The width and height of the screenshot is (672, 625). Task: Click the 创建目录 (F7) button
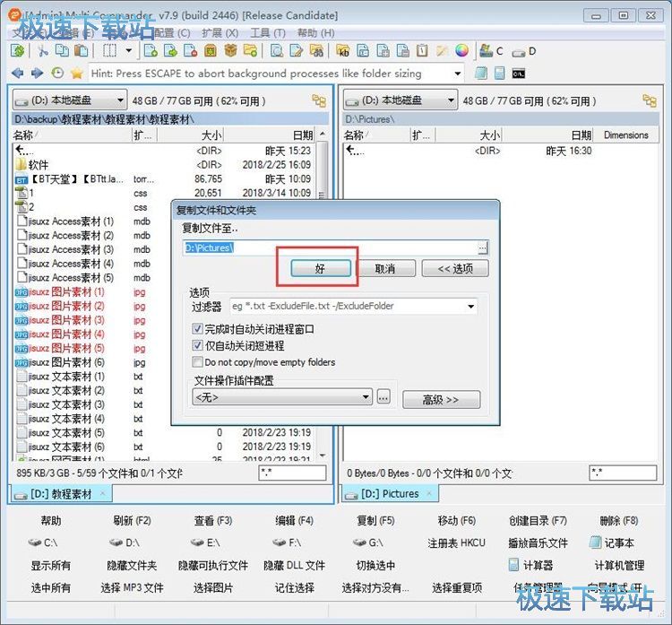538,521
